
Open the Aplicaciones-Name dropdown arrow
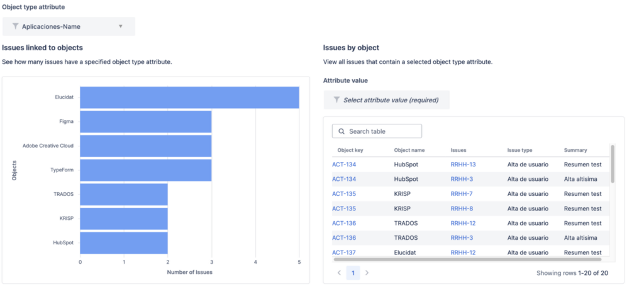[x=121, y=26]
